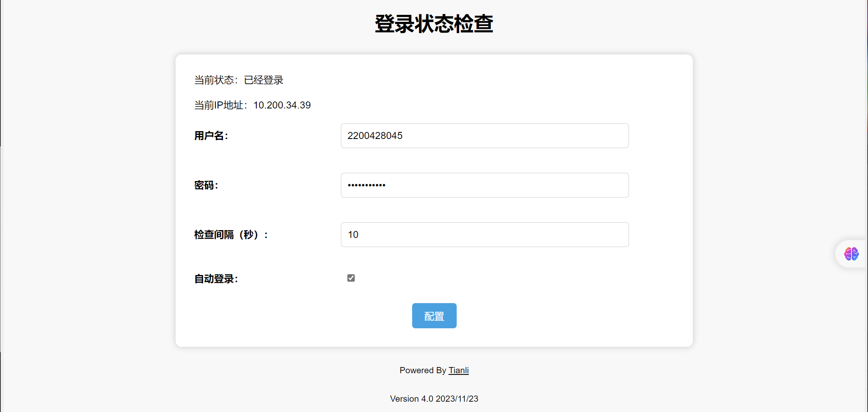Viewport: 868px width, 412px height.
Task: Click the check interval field showing 10
Action: (484, 234)
